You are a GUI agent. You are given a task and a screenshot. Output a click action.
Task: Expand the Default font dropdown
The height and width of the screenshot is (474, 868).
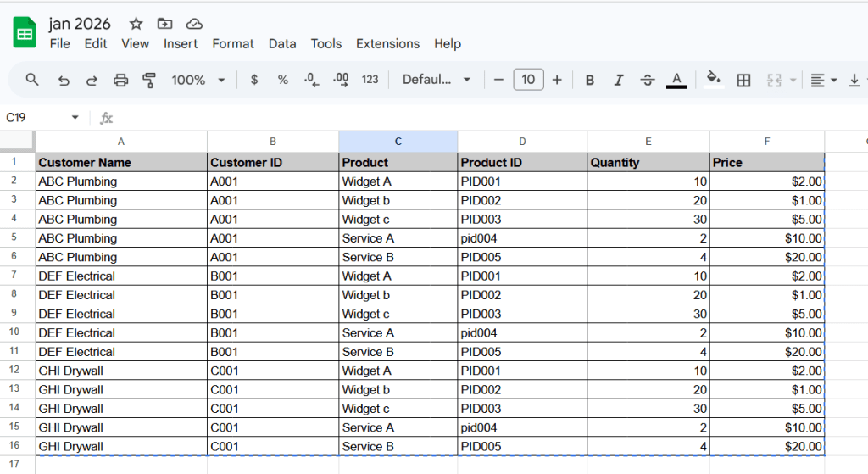(437, 80)
